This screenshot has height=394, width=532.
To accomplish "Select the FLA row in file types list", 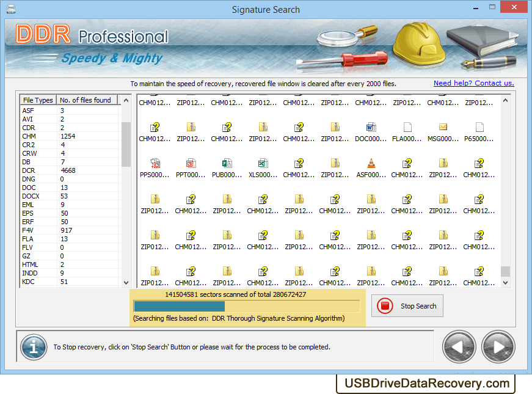I will 71,239.
